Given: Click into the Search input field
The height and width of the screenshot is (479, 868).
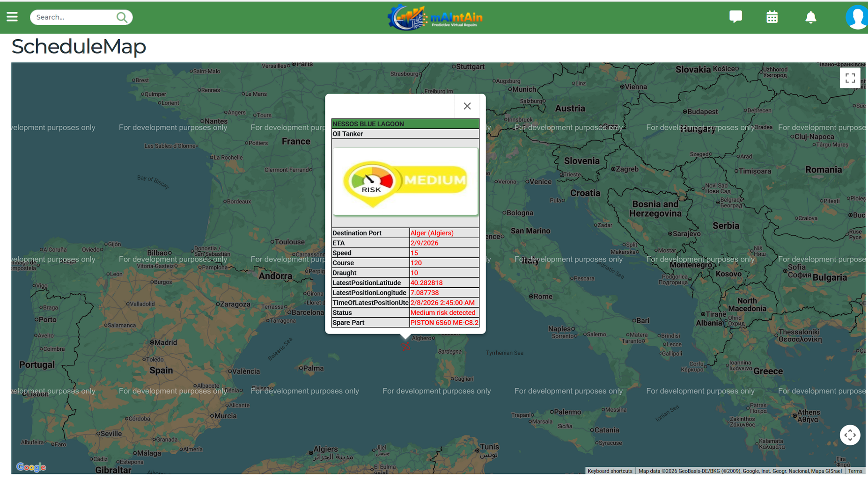Looking at the screenshot, I should click(x=74, y=17).
